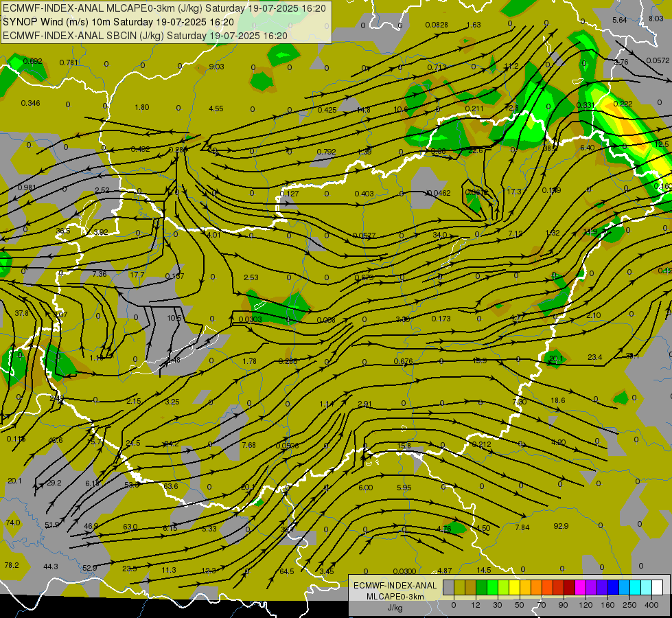Click the map value 63.6

[170, 486]
